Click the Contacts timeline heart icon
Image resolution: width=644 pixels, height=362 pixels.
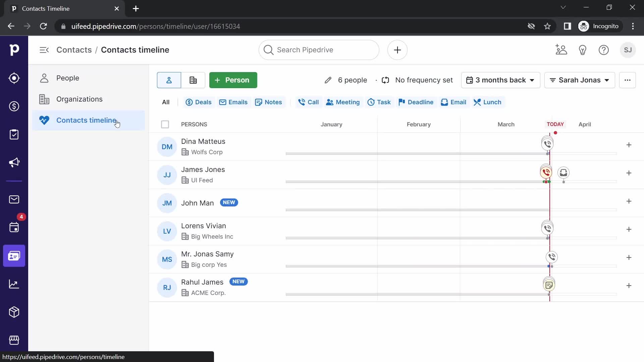point(44,120)
